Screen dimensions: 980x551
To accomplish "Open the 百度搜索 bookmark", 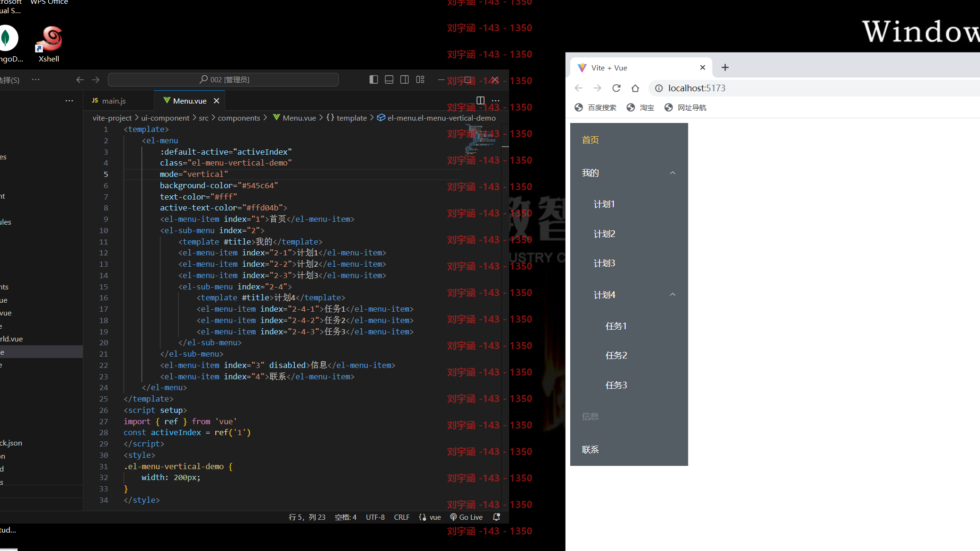I will (595, 107).
